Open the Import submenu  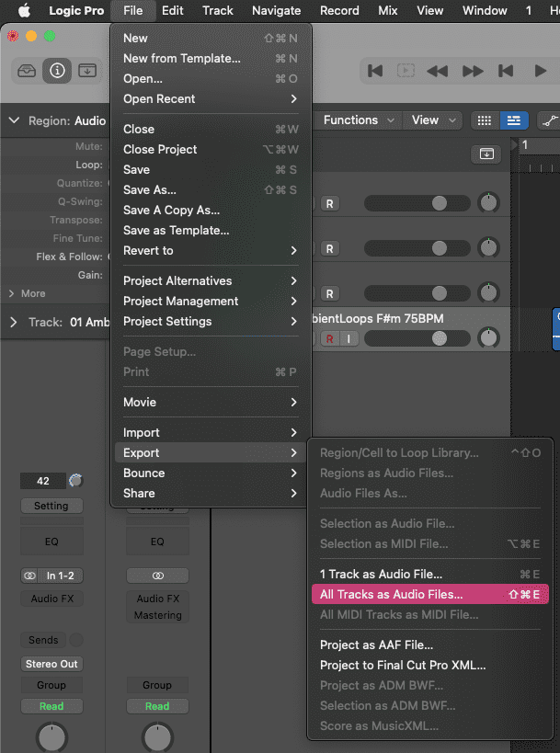pyautogui.click(x=211, y=433)
